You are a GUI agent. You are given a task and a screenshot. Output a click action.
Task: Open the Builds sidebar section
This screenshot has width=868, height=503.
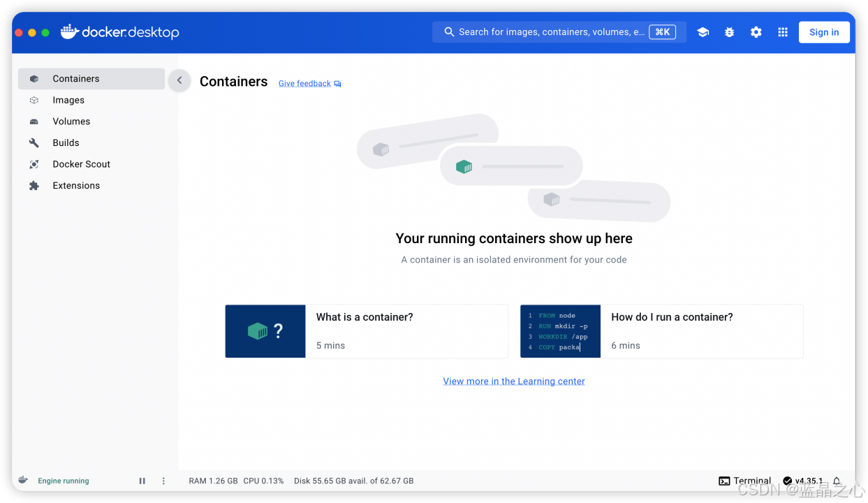[x=91, y=143]
